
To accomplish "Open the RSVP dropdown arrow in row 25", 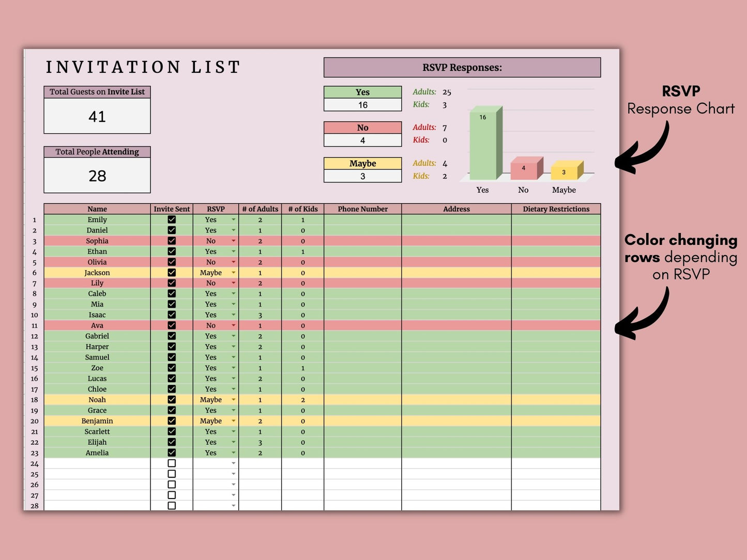I will [x=233, y=474].
